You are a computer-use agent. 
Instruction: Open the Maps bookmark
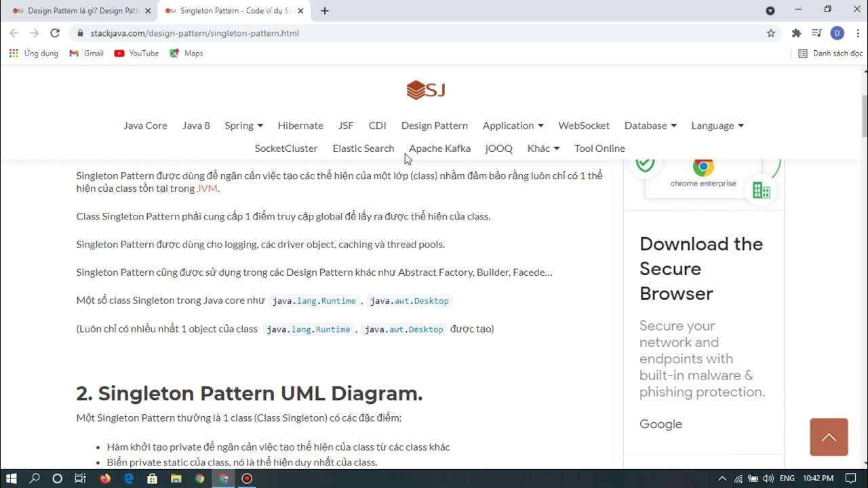point(186,53)
